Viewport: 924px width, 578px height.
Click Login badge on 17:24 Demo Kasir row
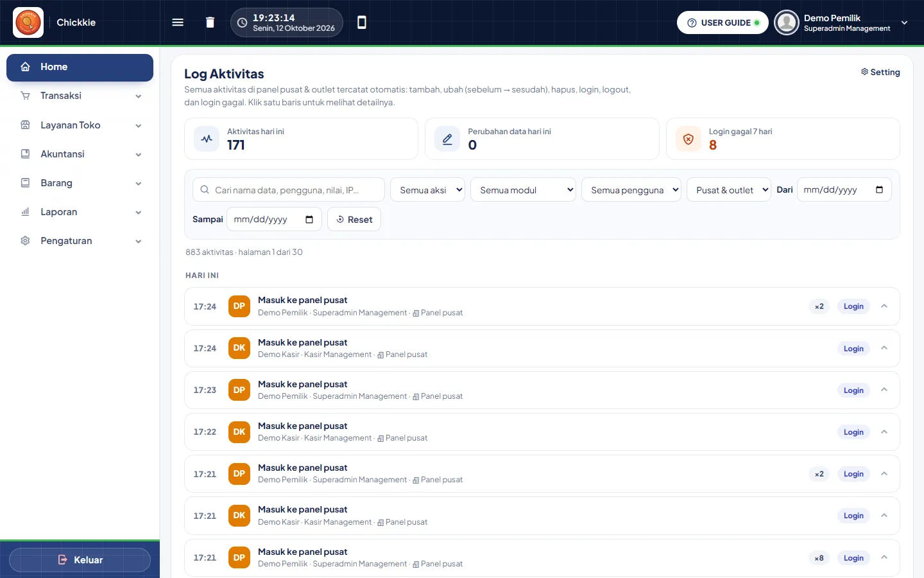[x=853, y=349]
